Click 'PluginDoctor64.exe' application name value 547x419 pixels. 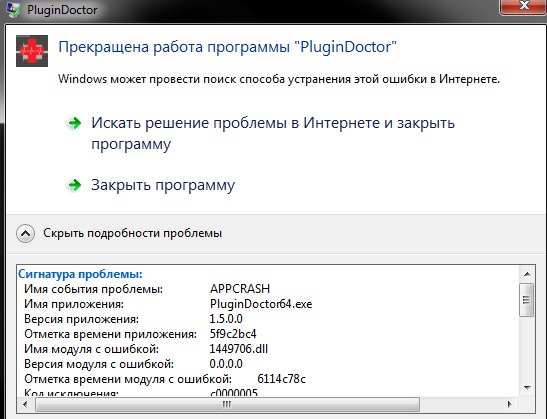pos(261,304)
